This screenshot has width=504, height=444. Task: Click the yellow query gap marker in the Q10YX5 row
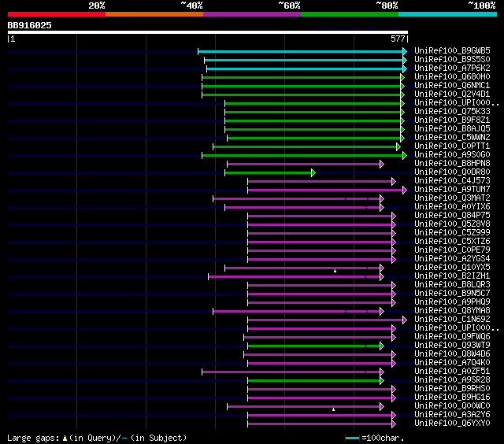pyautogui.click(x=335, y=271)
